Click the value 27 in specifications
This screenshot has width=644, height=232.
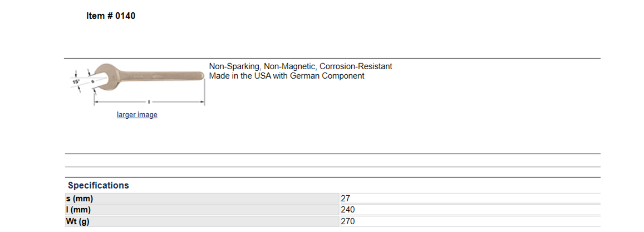[x=346, y=199]
